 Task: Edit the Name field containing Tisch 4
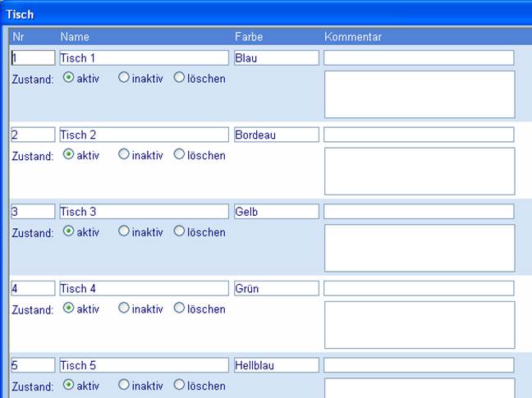coord(144,289)
